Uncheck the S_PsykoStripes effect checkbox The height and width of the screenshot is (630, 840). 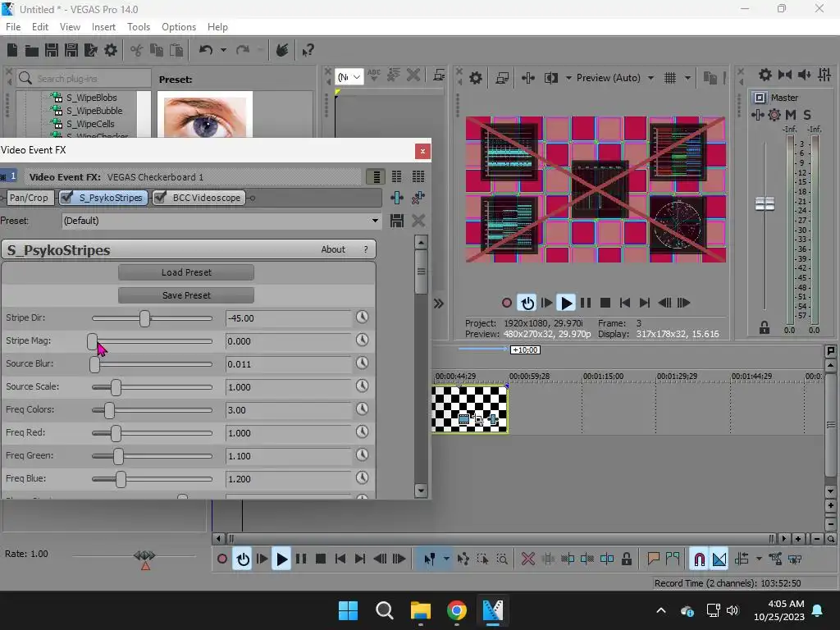point(67,198)
